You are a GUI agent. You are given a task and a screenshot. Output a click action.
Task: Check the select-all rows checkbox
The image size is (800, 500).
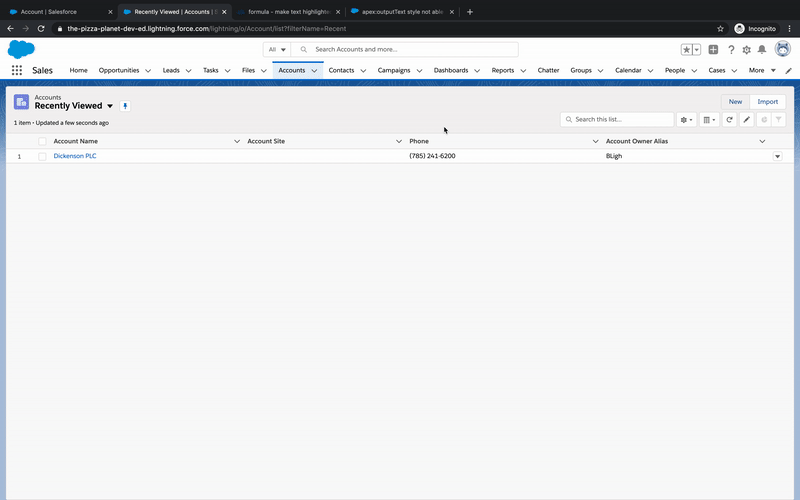click(42, 141)
